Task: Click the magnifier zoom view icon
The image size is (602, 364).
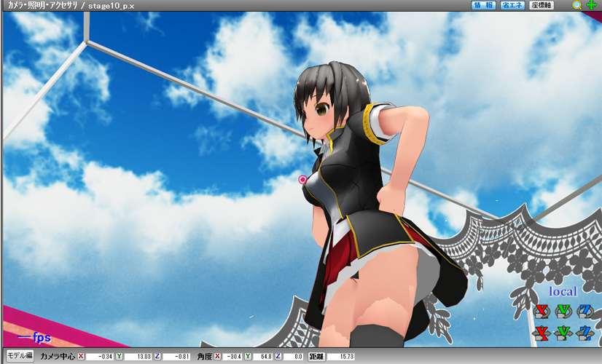Action: (576, 5)
